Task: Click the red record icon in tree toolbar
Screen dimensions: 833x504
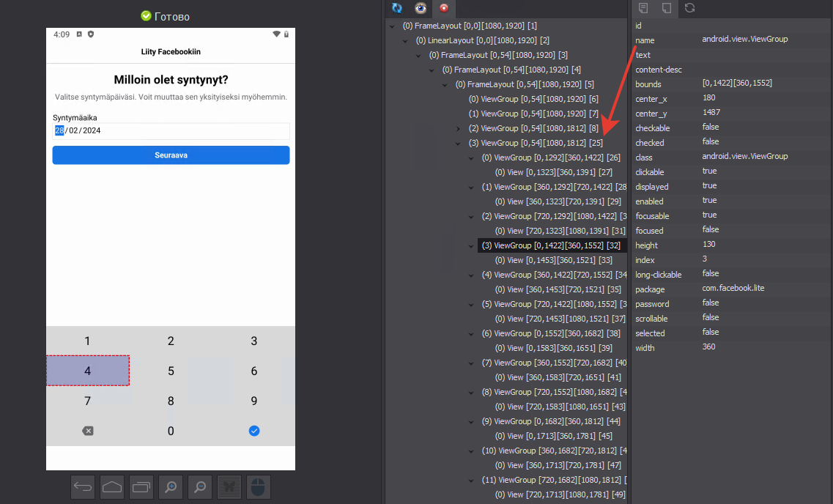Action: tap(444, 8)
